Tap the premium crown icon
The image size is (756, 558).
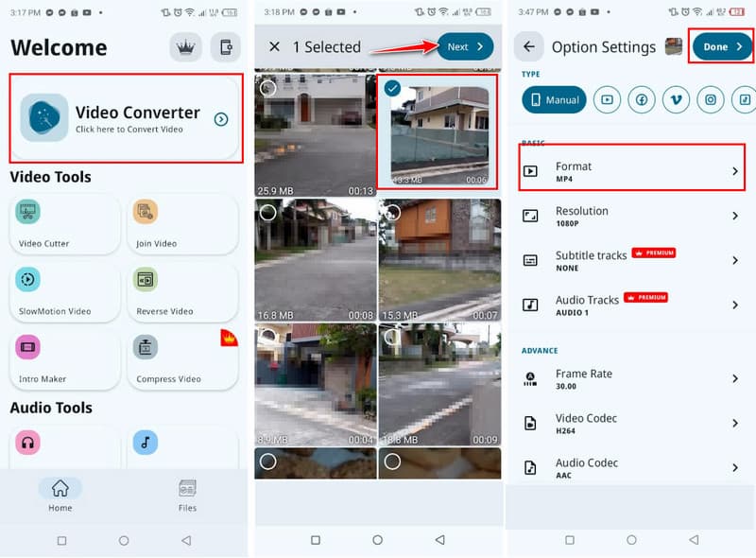point(185,46)
